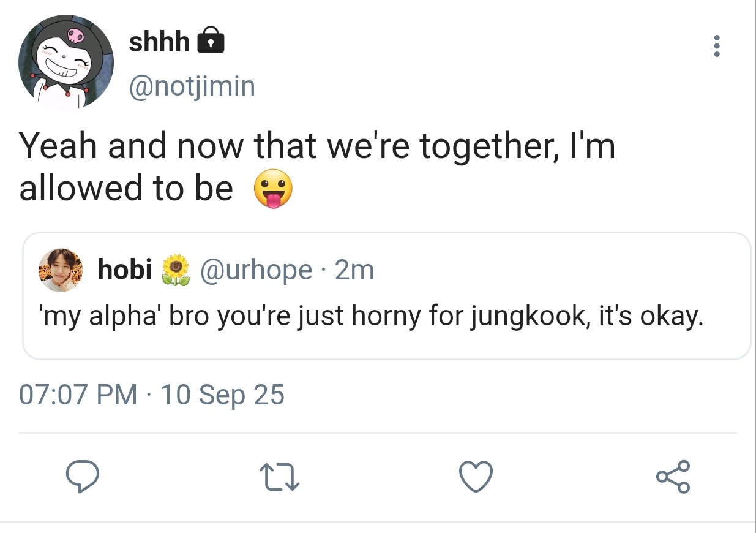This screenshot has width=756, height=533.
Task: Click empty area inside quoted tweet card
Action: point(551,270)
